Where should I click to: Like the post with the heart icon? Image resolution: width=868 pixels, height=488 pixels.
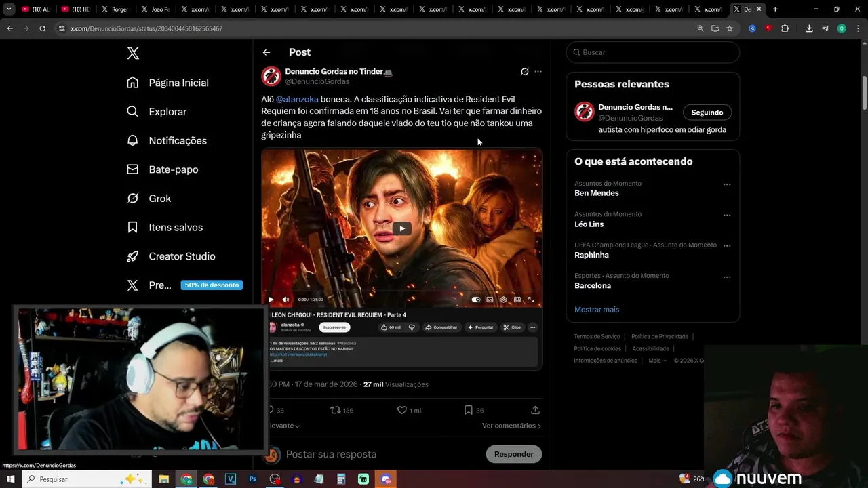click(402, 410)
